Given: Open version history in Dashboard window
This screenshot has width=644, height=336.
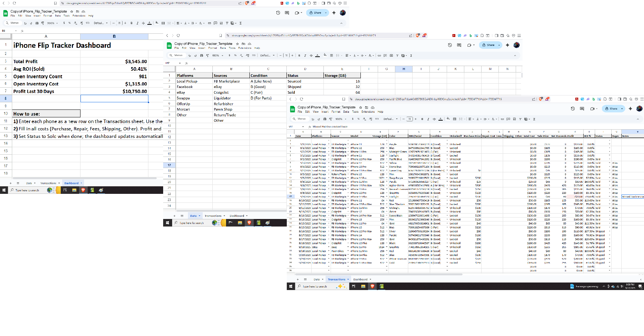Looking at the screenshot, I should coord(278,13).
